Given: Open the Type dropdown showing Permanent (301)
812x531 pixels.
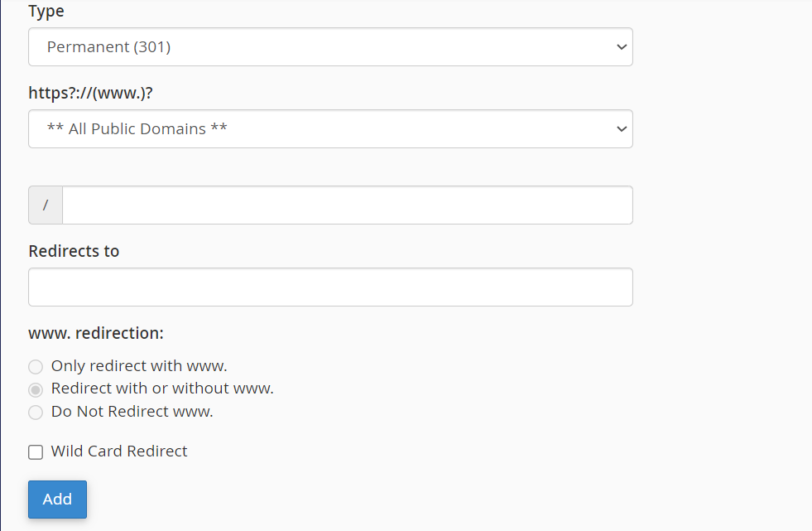Looking at the screenshot, I should (329, 47).
